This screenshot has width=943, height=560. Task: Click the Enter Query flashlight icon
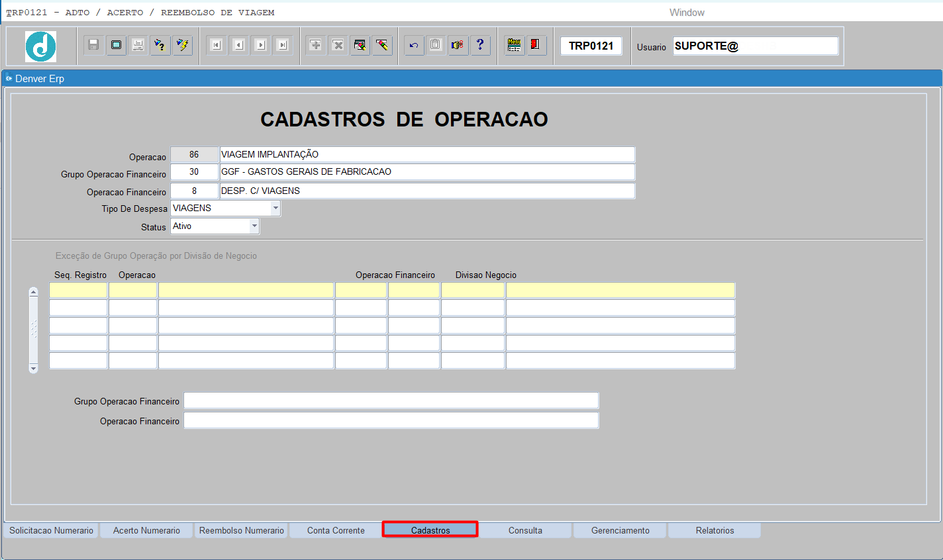[x=160, y=45]
